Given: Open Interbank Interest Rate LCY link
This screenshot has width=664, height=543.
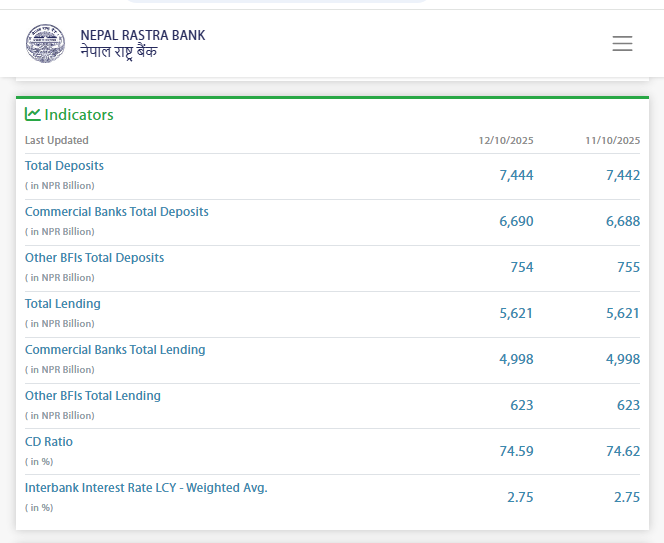Looking at the screenshot, I should click(146, 488).
